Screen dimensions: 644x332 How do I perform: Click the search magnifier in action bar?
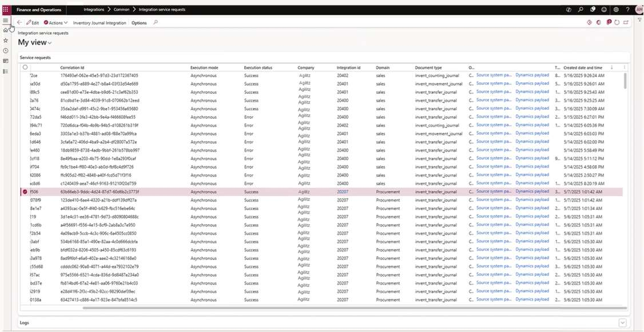coord(155,22)
